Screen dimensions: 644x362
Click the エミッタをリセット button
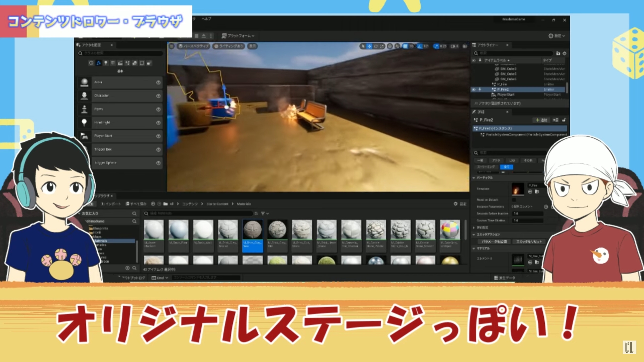click(529, 242)
